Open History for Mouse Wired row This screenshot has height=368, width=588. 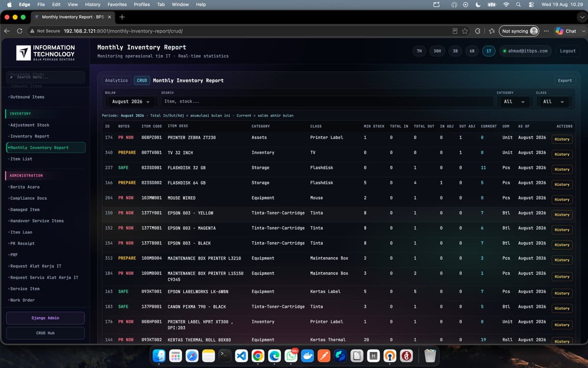point(562,199)
